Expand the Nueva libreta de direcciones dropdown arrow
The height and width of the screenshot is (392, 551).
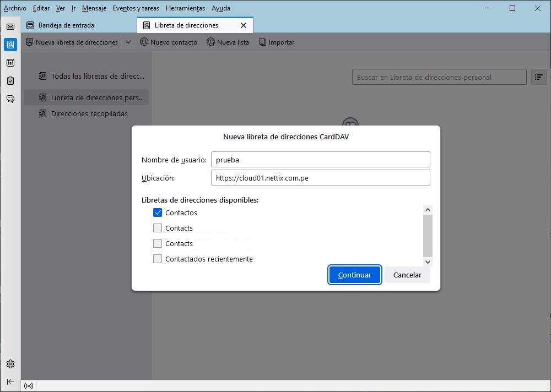[x=128, y=42]
